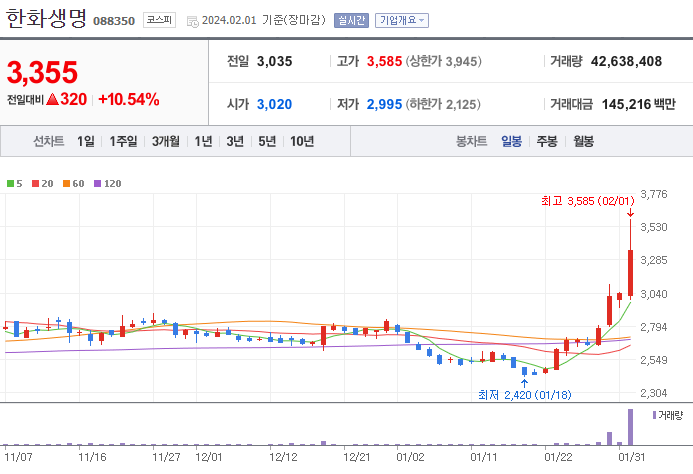Click the 선차트 label
The image size is (693, 474).
point(49,141)
